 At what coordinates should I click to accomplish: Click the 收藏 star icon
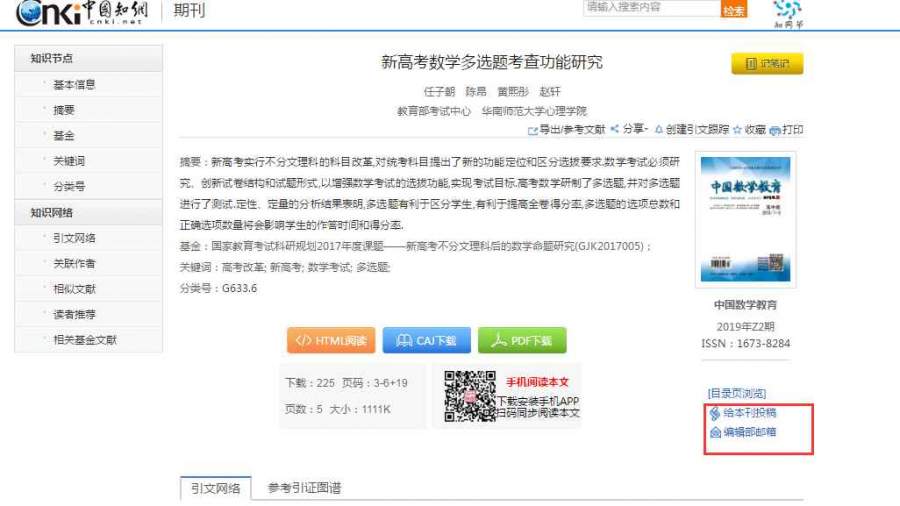click(738, 129)
